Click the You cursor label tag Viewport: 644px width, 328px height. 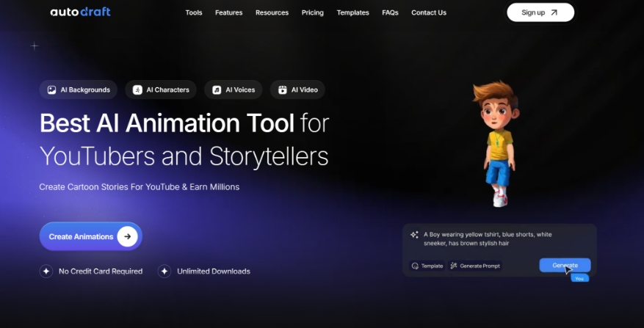tap(579, 278)
